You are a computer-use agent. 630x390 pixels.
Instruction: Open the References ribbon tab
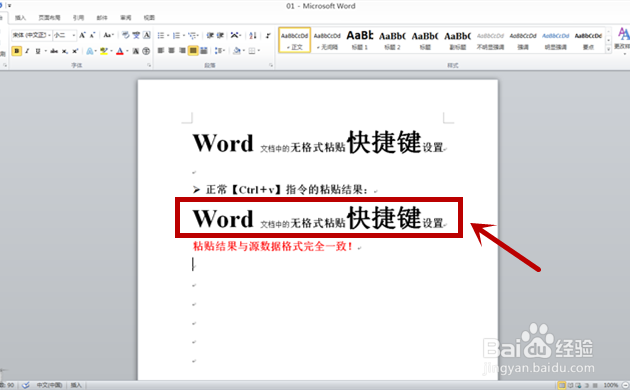click(78, 18)
